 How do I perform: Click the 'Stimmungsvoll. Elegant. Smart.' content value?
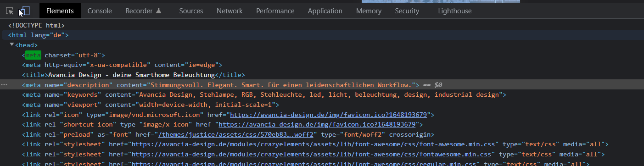(280, 85)
